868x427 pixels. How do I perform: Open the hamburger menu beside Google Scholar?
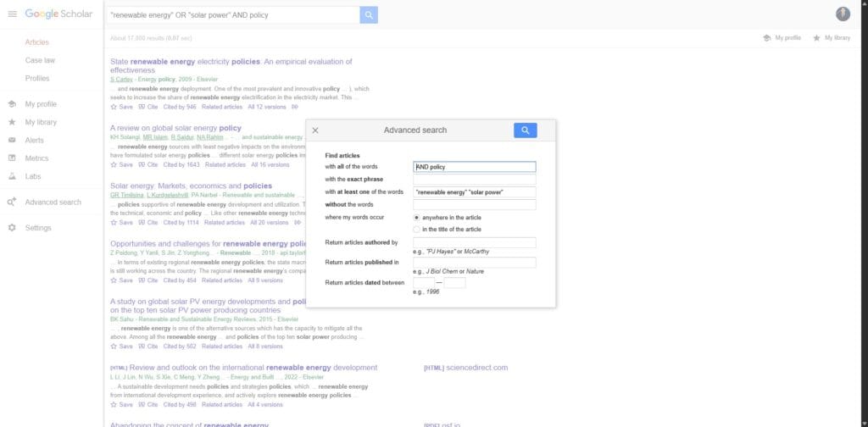(12, 14)
